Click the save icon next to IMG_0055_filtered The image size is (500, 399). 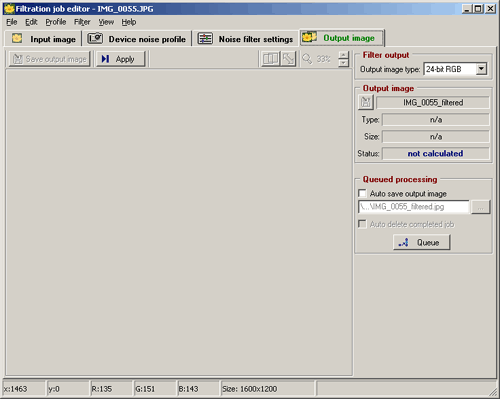(x=366, y=102)
